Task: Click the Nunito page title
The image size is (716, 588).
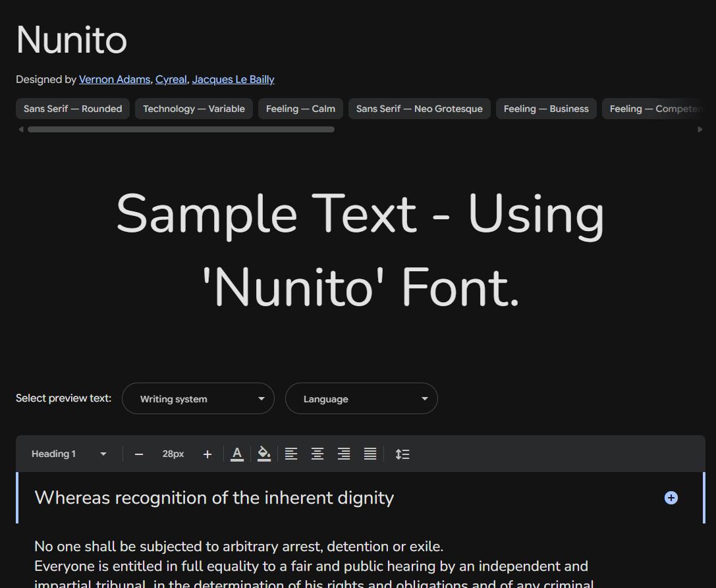Action: coord(72,40)
